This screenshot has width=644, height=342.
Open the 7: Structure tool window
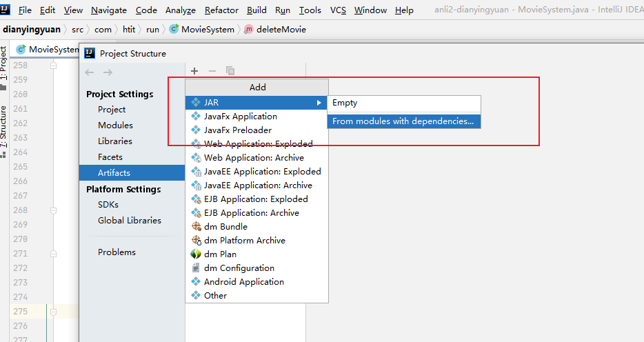(3, 132)
